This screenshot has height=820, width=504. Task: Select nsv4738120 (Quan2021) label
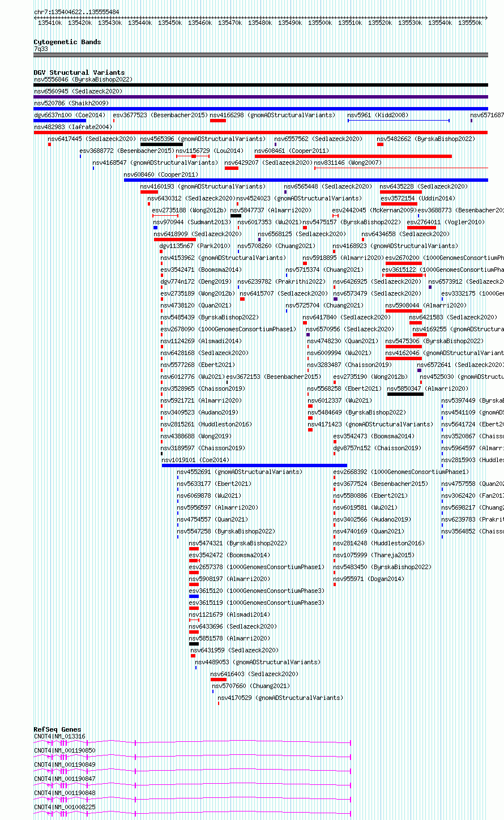[196, 305]
